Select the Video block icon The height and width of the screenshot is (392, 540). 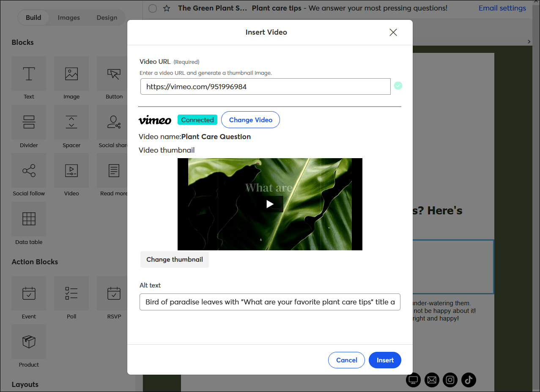coord(71,170)
